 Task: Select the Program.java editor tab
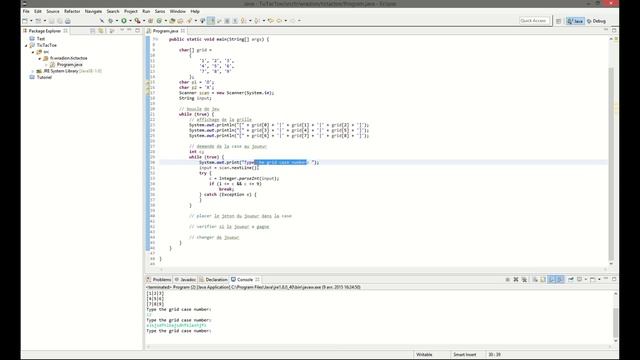pyautogui.click(x=165, y=31)
